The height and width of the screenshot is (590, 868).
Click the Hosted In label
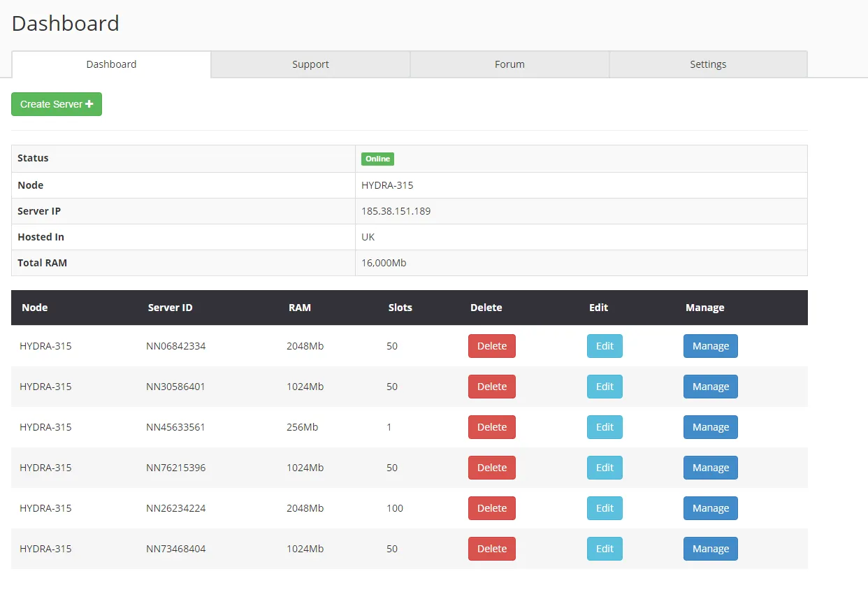[41, 237]
